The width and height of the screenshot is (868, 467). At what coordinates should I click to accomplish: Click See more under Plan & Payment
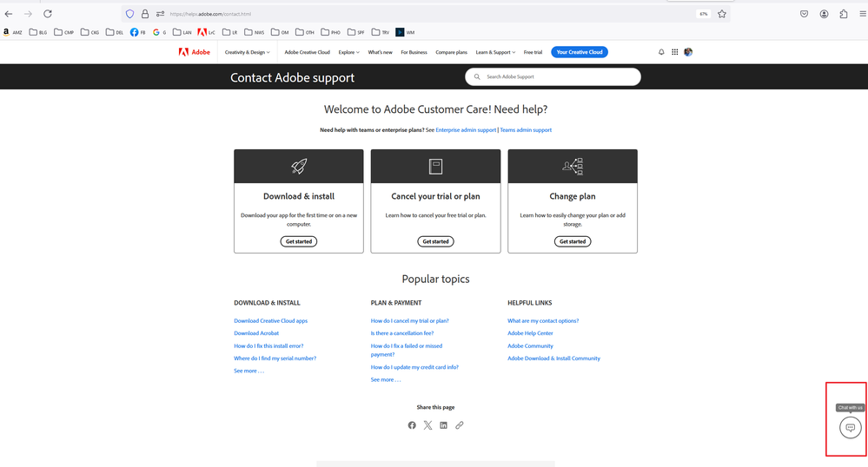pos(385,379)
